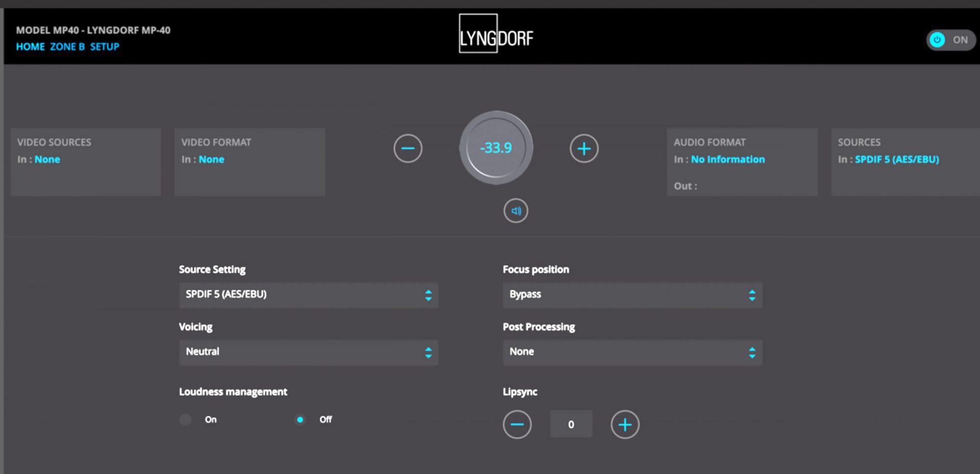The width and height of the screenshot is (980, 474).
Task: Select Loudness management On radio button
Action: pyautogui.click(x=186, y=419)
